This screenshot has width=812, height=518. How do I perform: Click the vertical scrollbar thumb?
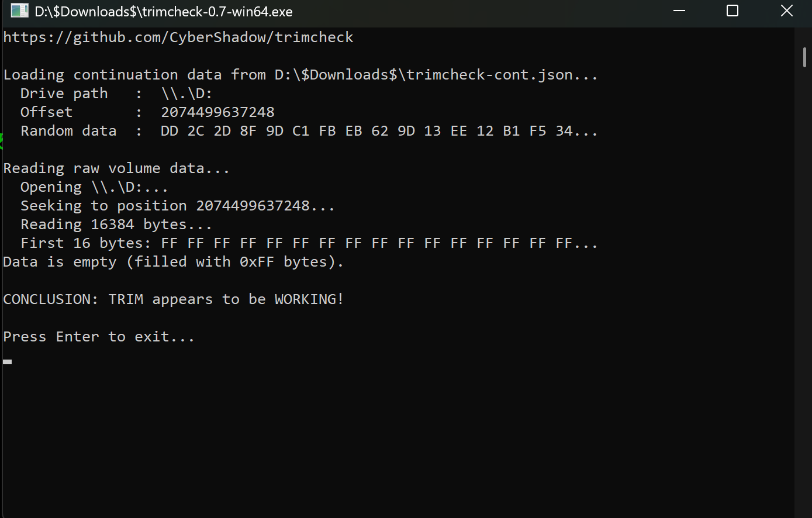coord(804,57)
